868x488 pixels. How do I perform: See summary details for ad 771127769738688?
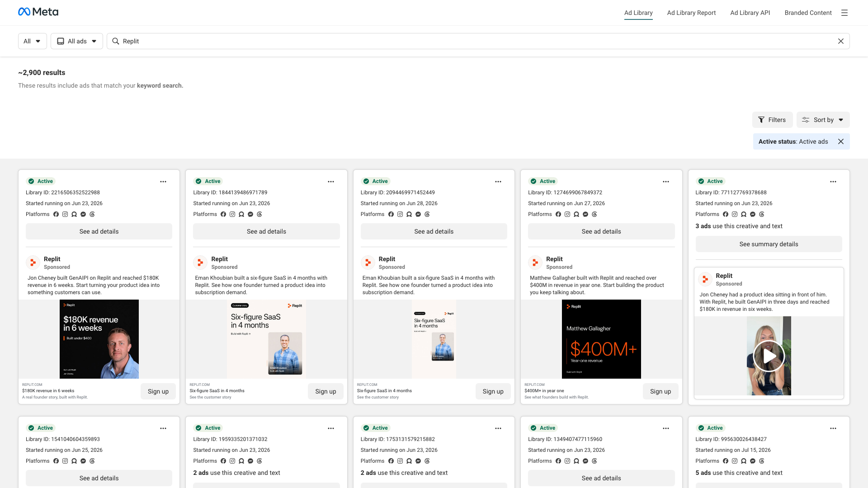tap(769, 244)
